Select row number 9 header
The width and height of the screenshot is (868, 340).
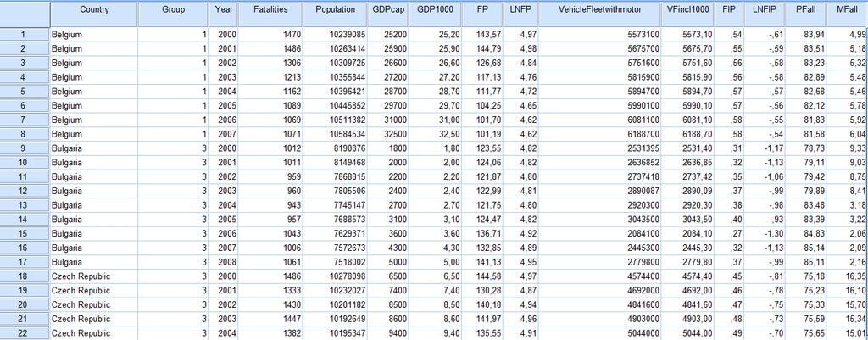click(x=25, y=148)
